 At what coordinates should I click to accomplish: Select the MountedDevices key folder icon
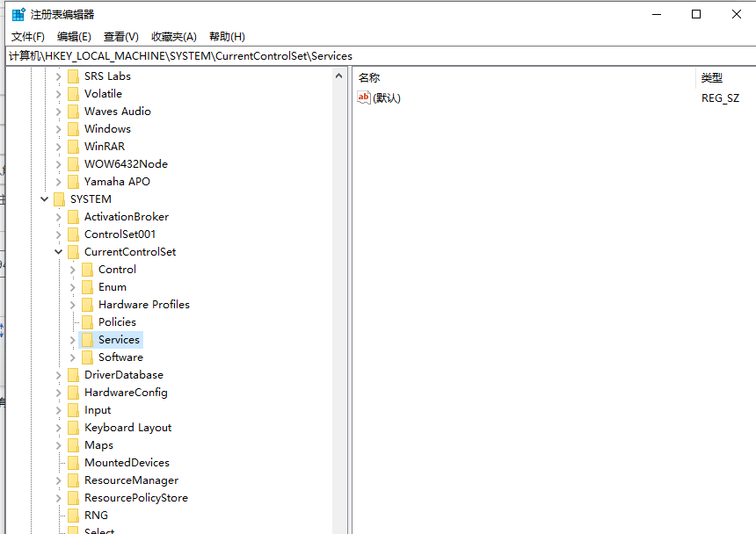tap(72, 462)
